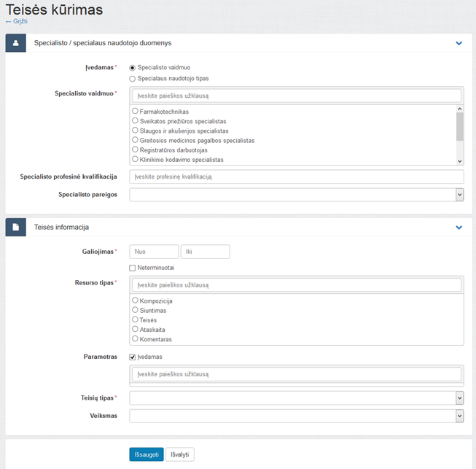Go back via the Grįžti link
Image resolution: width=476 pixels, height=469 pixels.
tap(17, 21)
